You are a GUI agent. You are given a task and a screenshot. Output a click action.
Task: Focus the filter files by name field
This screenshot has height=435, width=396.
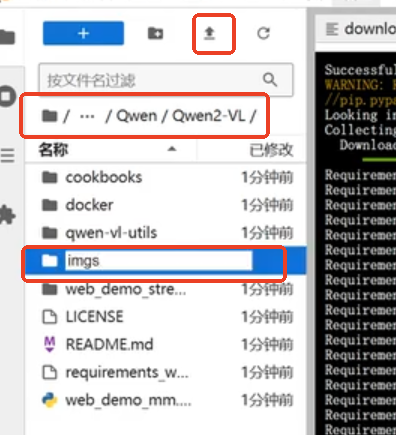pos(166,80)
